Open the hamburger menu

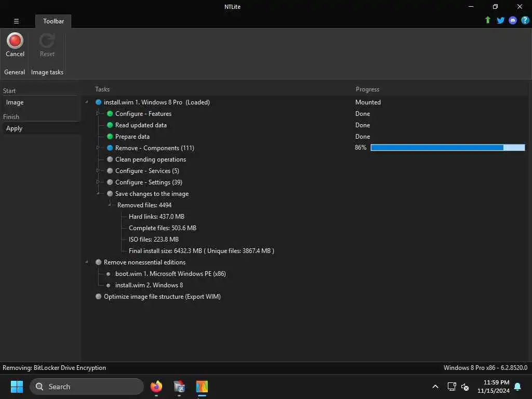[16, 21]
